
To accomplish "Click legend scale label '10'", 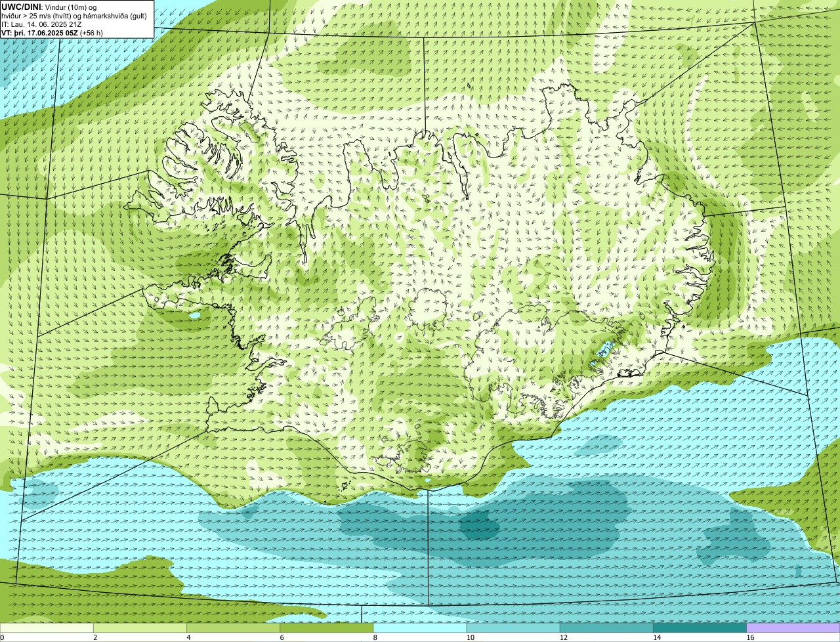I will click(470, 637).
